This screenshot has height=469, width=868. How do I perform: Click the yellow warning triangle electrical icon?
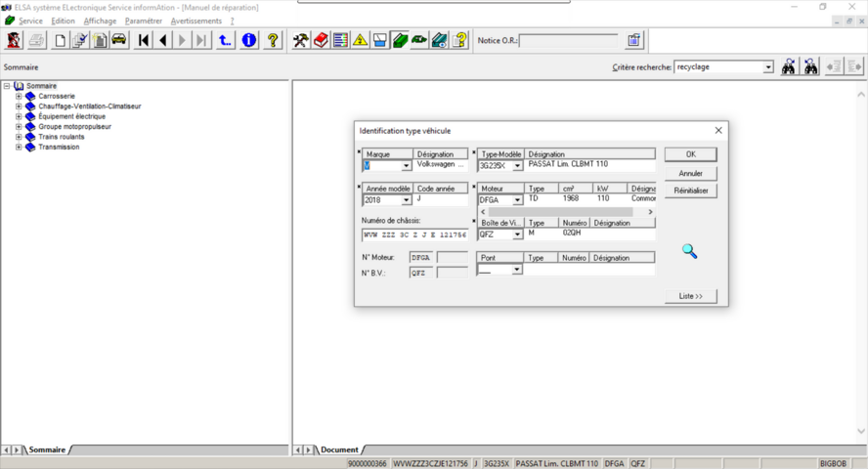(361, 40)
